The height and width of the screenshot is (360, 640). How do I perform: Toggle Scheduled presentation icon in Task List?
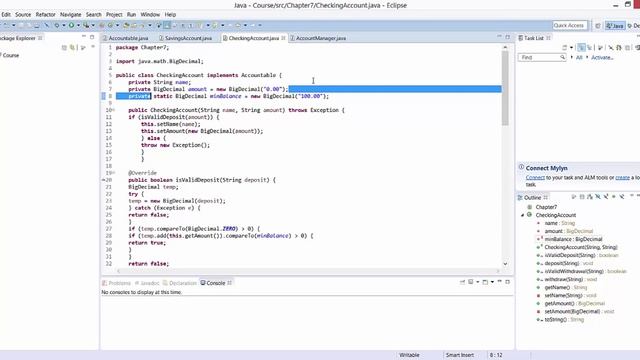coord(589,48)
